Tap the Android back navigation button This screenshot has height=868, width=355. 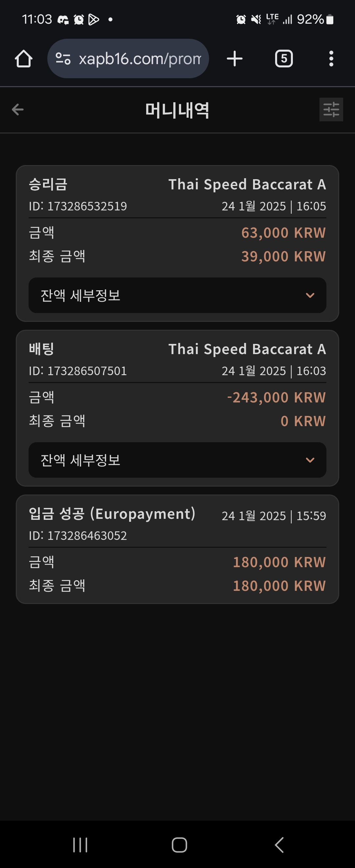click(x=279, y=845)
